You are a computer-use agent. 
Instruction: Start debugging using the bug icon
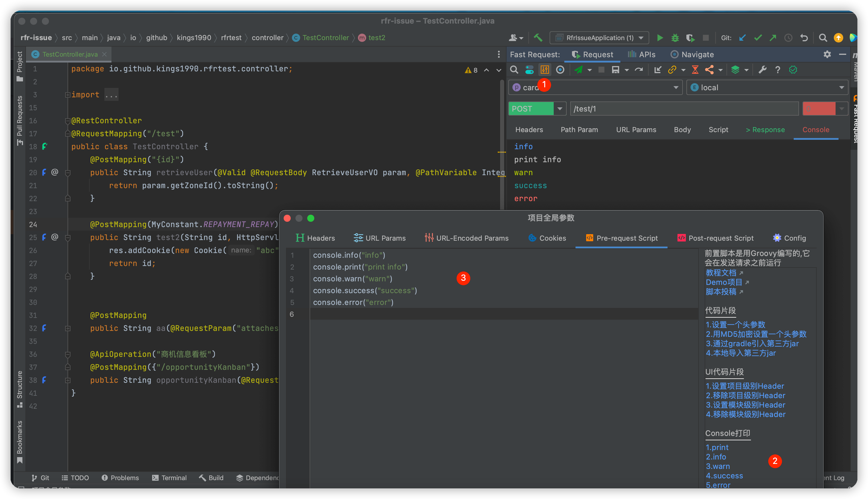click(x=675, y=38)
